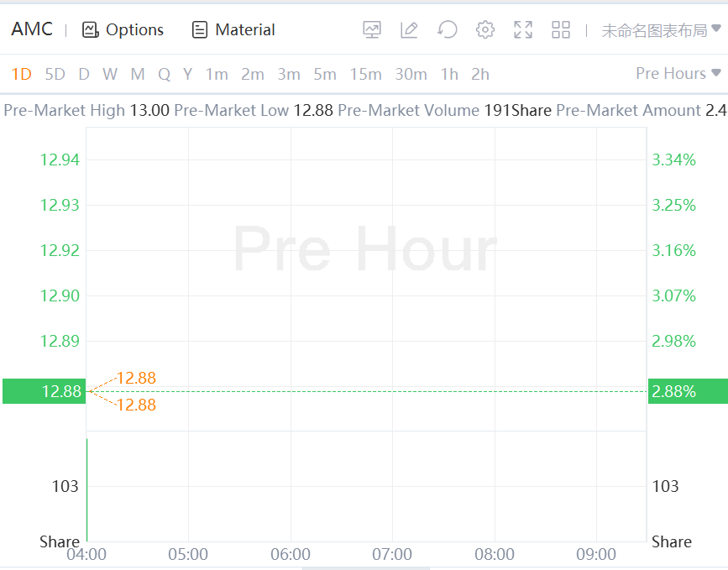Expand chart to fullscreen
Image resolution: width=728 pixels, height=570 pixels.
click(523, 30)
